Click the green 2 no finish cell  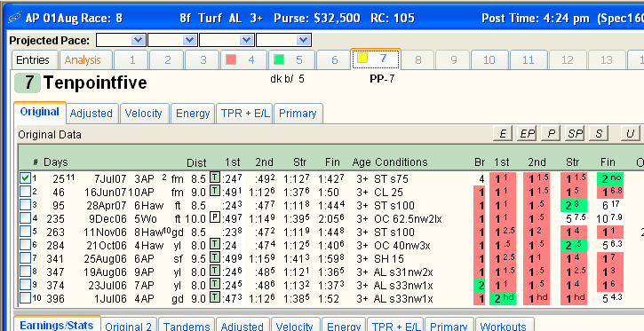(x=610, y=179)
